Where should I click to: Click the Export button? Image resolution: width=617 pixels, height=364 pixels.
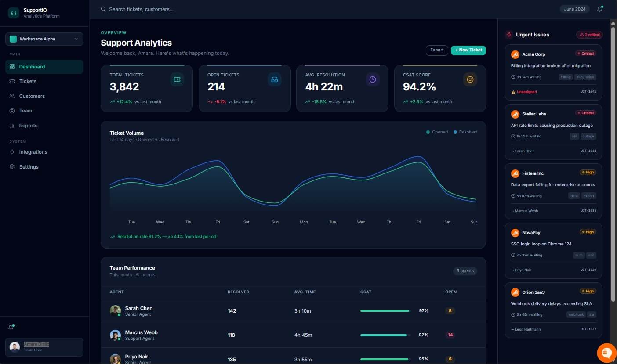coord(437,50)
